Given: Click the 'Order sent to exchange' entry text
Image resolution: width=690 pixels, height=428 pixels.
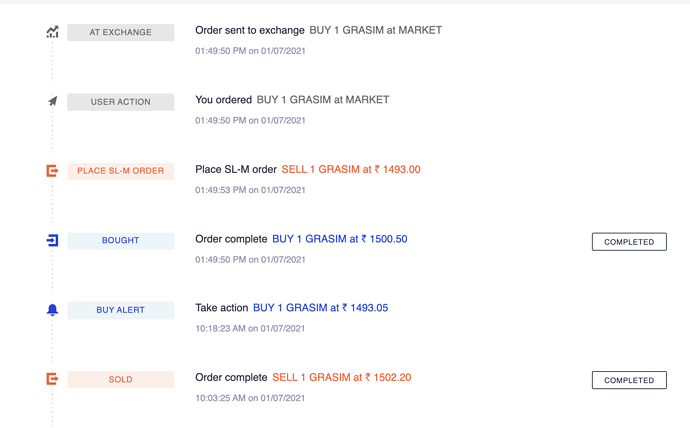Looking at the screenshot, I should (250, 30).
